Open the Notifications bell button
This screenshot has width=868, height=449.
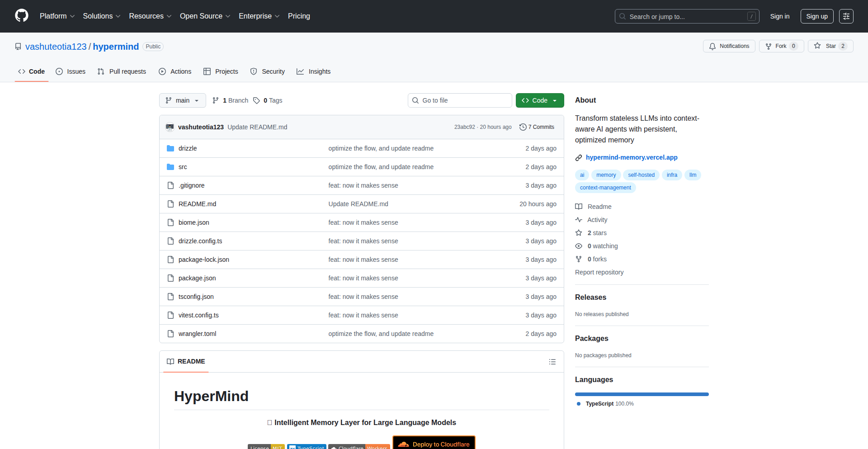coord(729,46)
